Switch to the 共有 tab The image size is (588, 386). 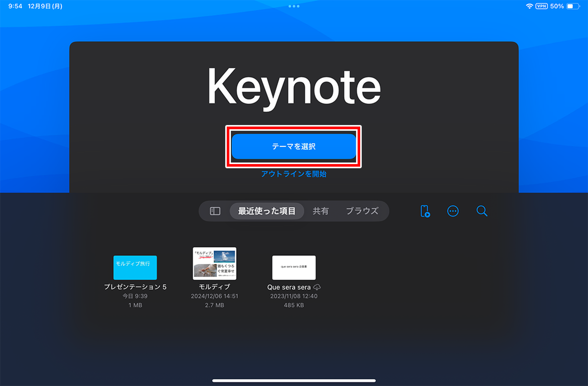point(321,211)
